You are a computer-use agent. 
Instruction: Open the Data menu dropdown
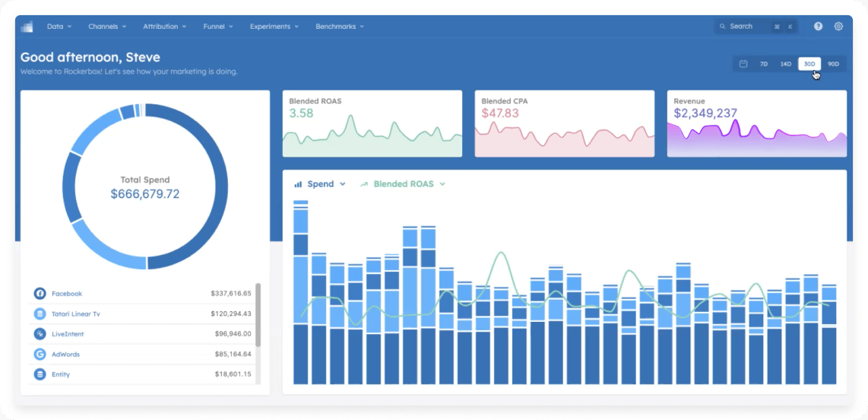pos(59,27)
